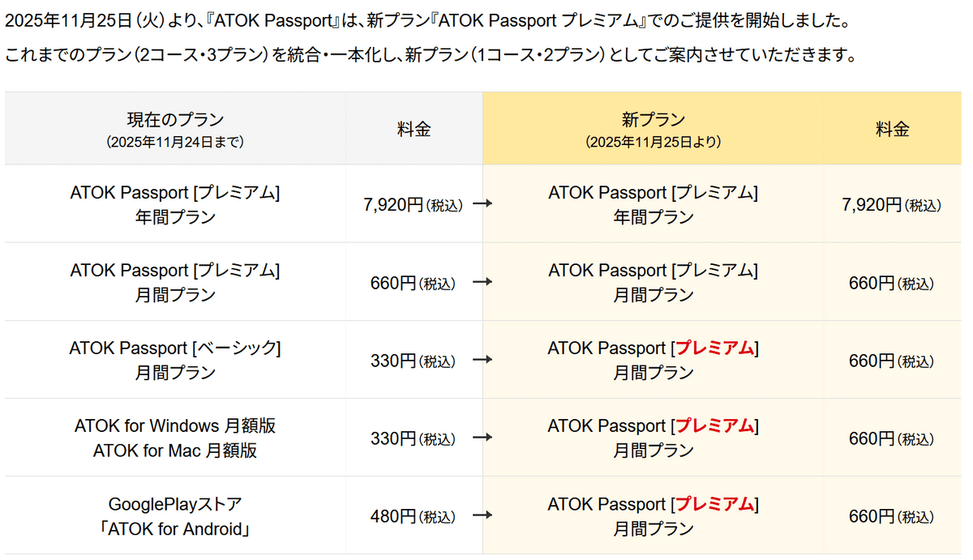The width and height of the screenshot is (973, 560).
Task: Click the ATOK Passport [ベーシック] plan name
Action: pyautogui.click(x=174, y=348)
